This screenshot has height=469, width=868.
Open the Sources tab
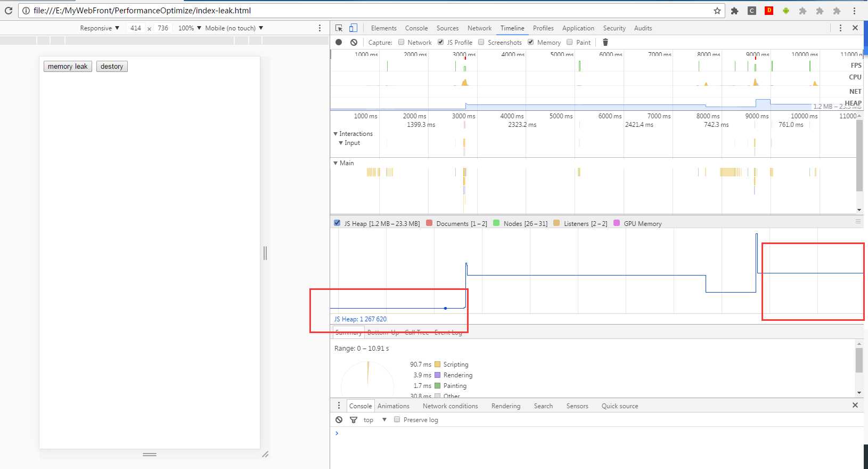(x=447, y=28)
